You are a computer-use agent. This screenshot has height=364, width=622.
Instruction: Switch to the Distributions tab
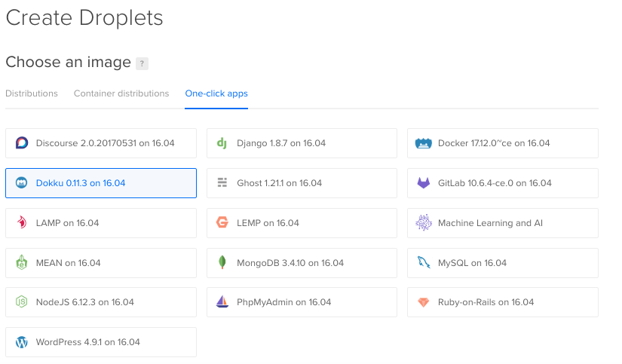tap(32, 93)
